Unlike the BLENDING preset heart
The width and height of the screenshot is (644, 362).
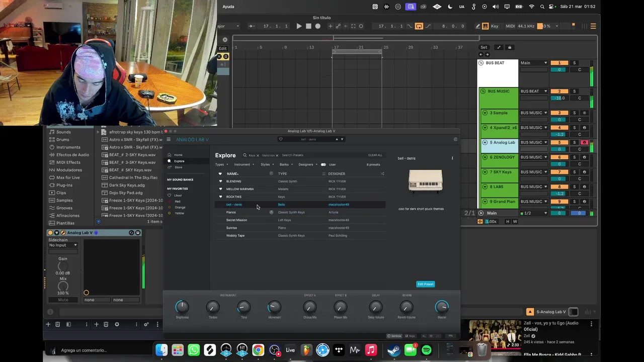(x=220, y=181)
